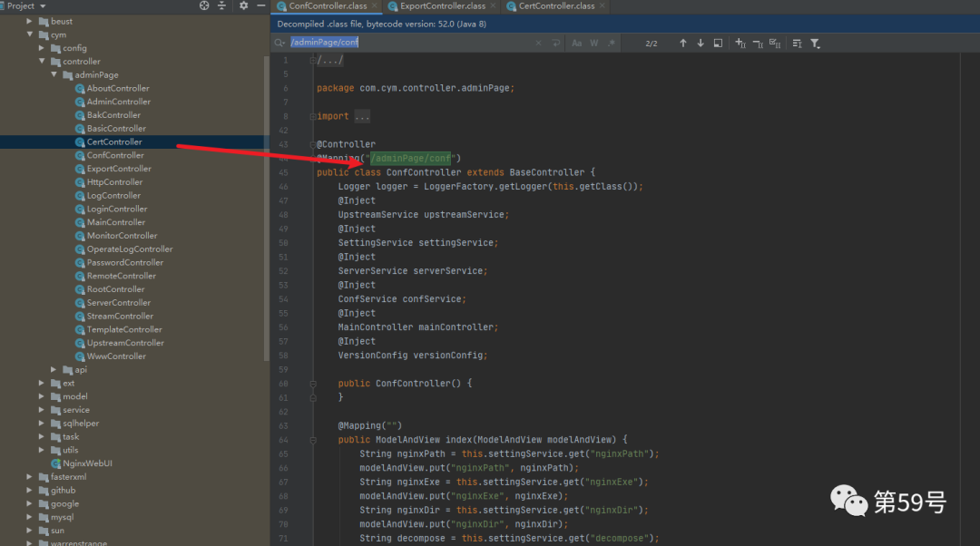Go to next search occurrence

701,44
